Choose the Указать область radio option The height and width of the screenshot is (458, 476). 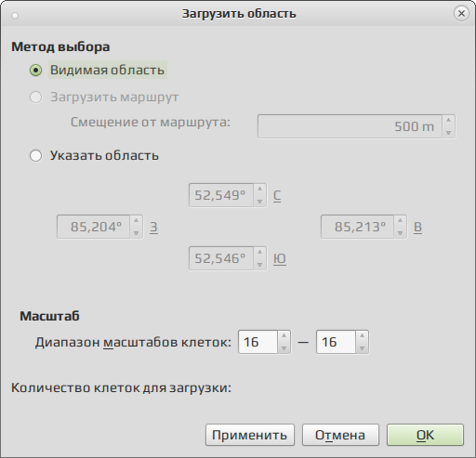coord(94,155)
